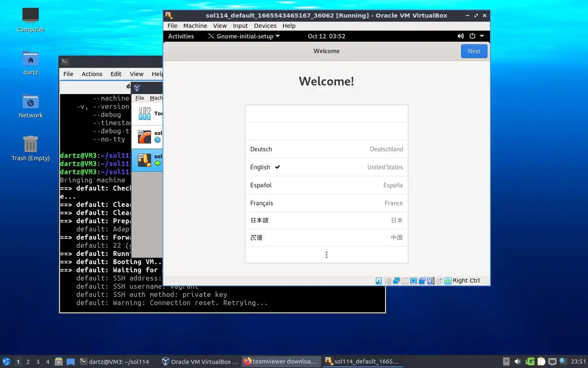Click the shared folders icon in VM status bar

(405, 281)
